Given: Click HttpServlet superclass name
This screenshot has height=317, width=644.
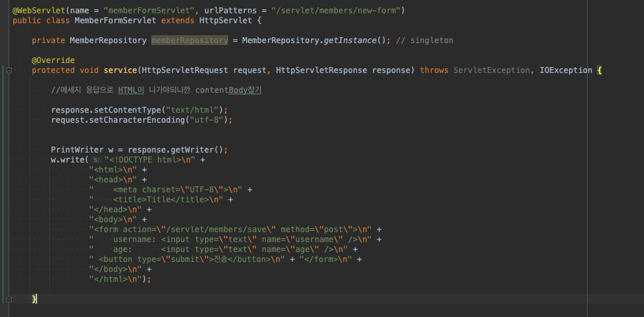Looking at the screenshot, I should [x=225, y=20].
